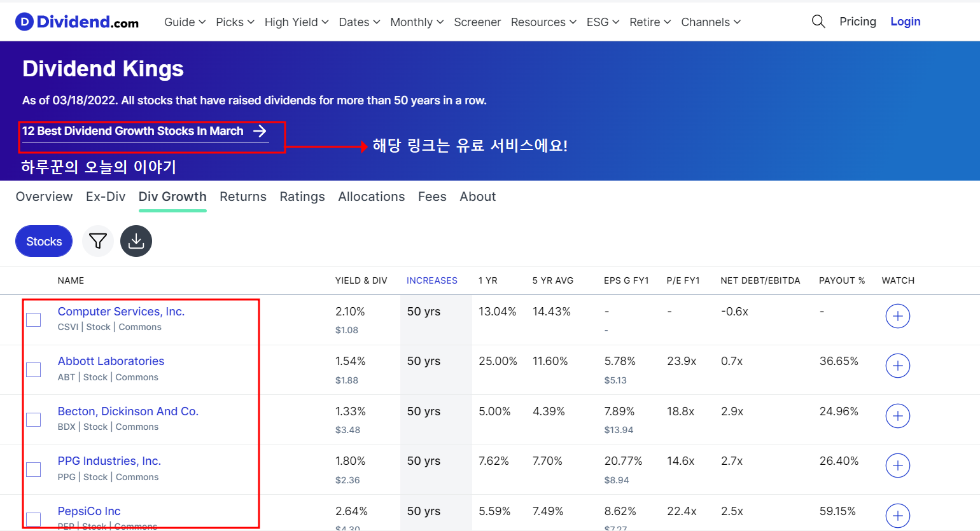Open the Screener menu item
This screenshot has width=980, height=531.
[477, 22]
